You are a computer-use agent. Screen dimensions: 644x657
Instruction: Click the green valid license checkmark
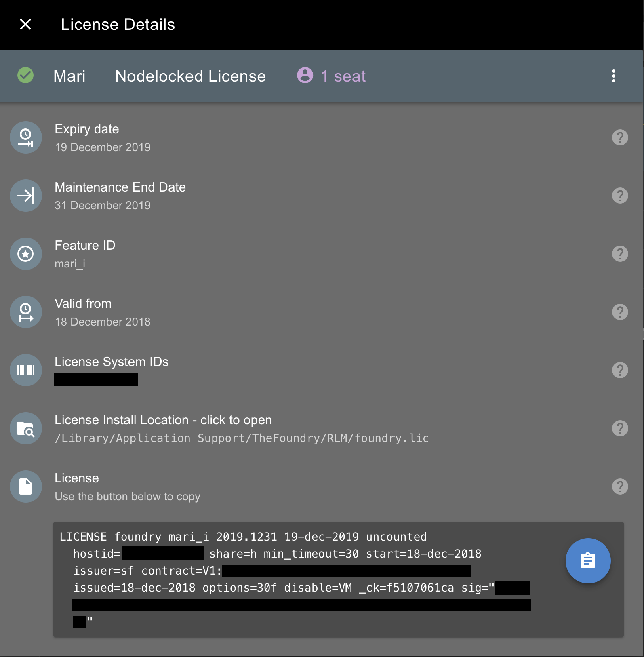[x=25, y=75]
